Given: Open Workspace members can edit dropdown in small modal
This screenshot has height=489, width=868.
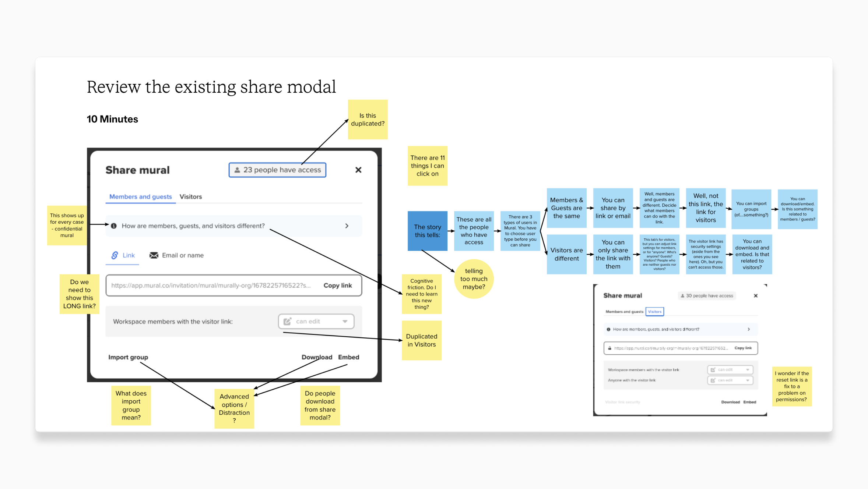Looking at the screenshot, I should tap(730, 370).
